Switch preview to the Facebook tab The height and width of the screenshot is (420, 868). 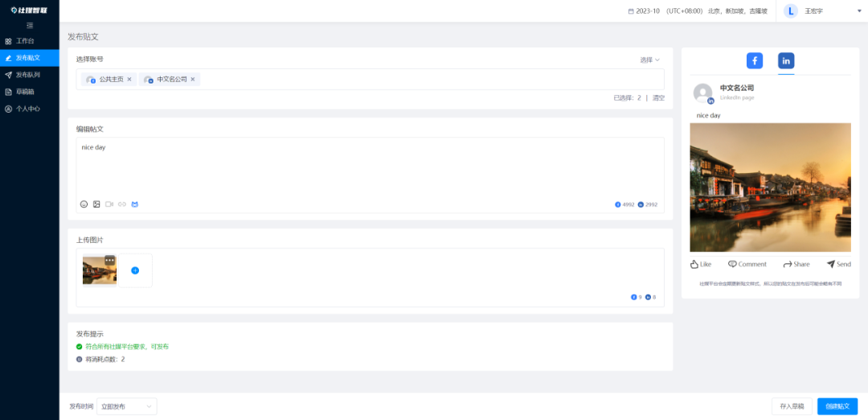[x=755, y=61]
